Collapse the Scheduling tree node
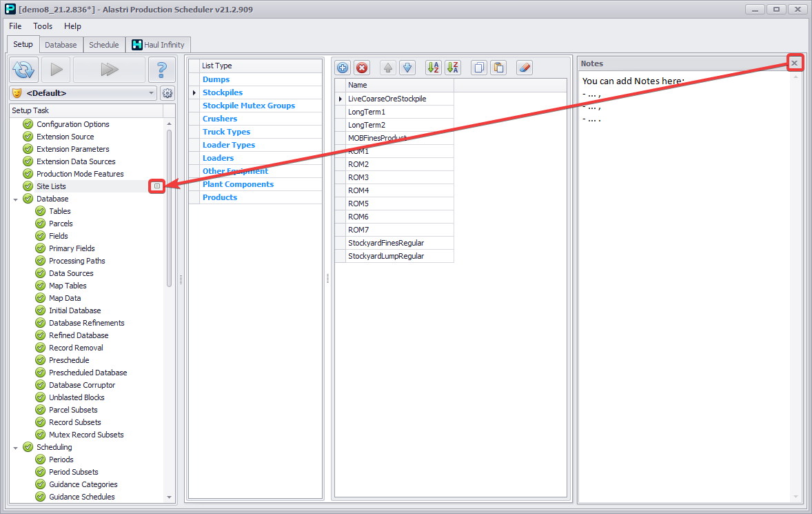 [16, 448]
